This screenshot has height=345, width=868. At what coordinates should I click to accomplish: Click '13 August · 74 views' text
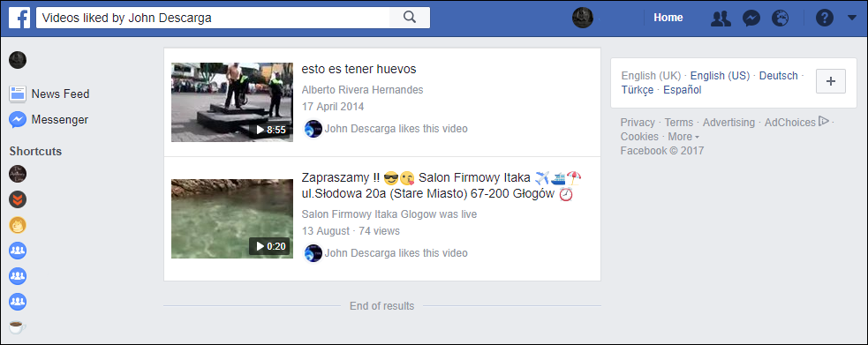[351, 231]
